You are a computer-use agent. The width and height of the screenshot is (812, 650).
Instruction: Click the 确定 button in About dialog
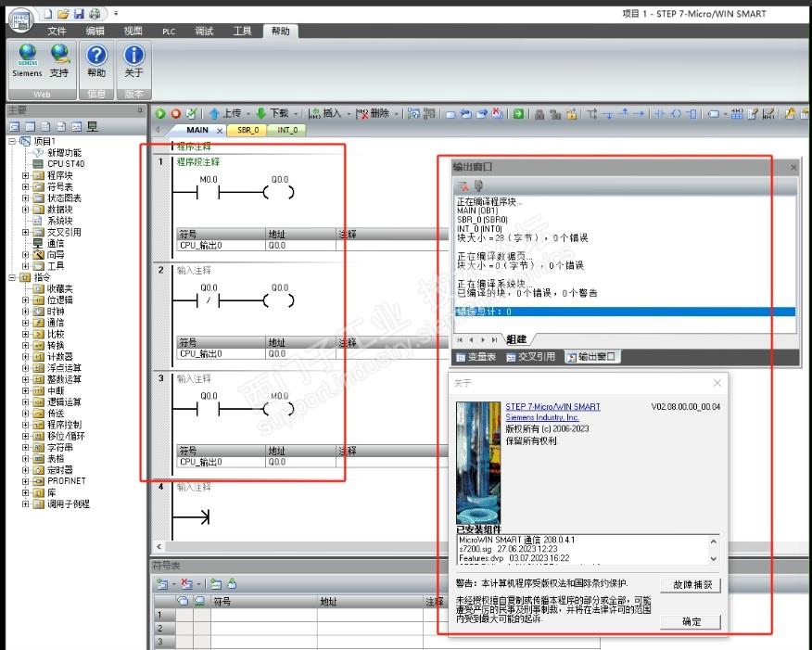(691, 621)
